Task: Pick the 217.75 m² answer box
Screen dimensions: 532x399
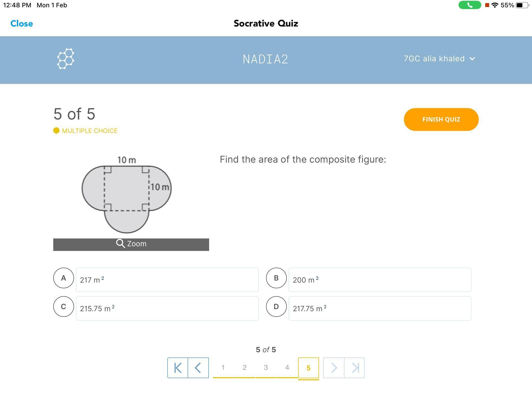Action: pos(380,308)
